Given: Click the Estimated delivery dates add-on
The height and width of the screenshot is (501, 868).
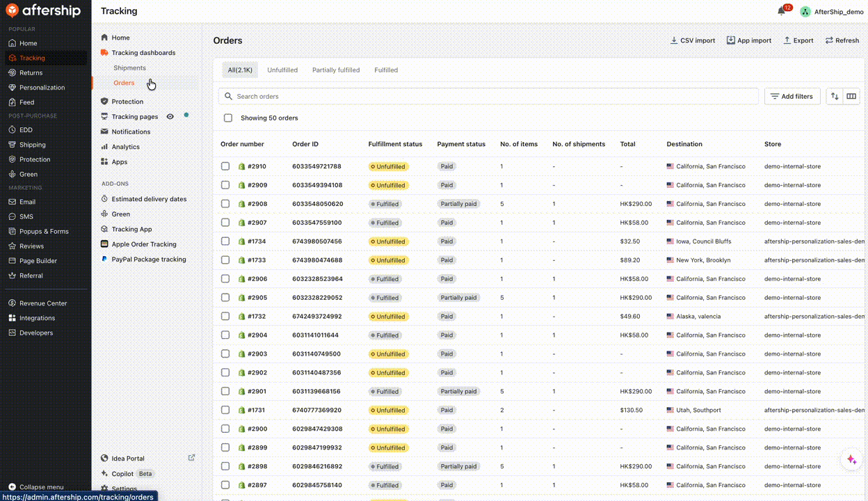Looking at the screenshot, I should [149, 199].
